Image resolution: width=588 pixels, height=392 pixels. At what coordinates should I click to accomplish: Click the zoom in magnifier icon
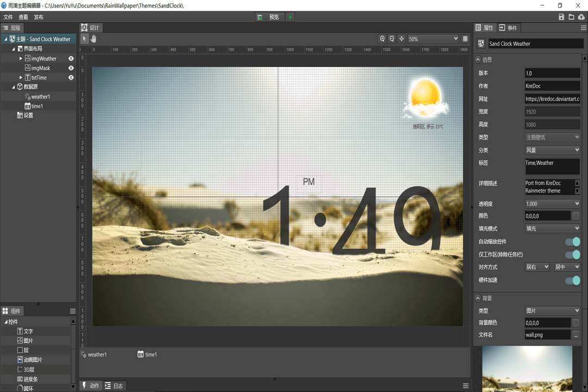click(x=383, y=39)
